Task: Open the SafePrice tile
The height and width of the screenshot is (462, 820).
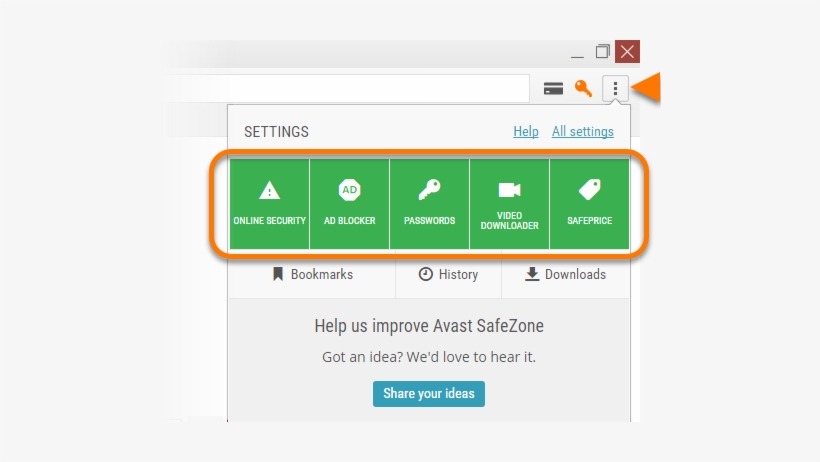Action: [x=589, y=204]
